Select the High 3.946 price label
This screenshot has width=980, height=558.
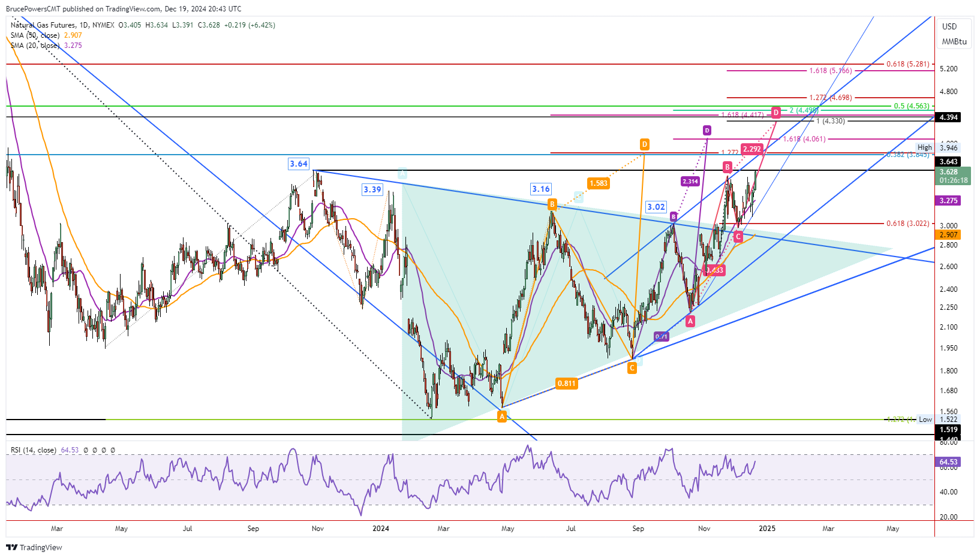(937, 147)
